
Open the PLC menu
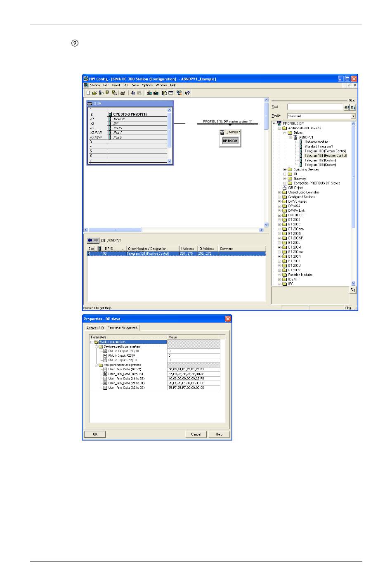(x=126, y=85)
